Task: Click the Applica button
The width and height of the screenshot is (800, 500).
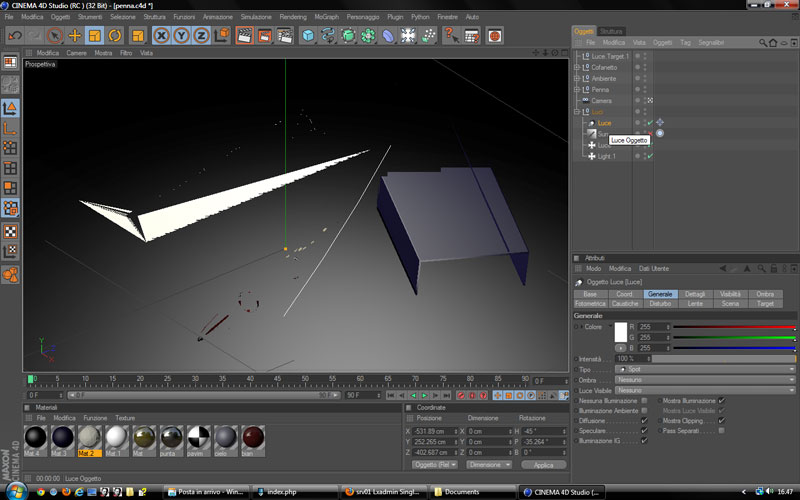Action: (x=543, y=465)
